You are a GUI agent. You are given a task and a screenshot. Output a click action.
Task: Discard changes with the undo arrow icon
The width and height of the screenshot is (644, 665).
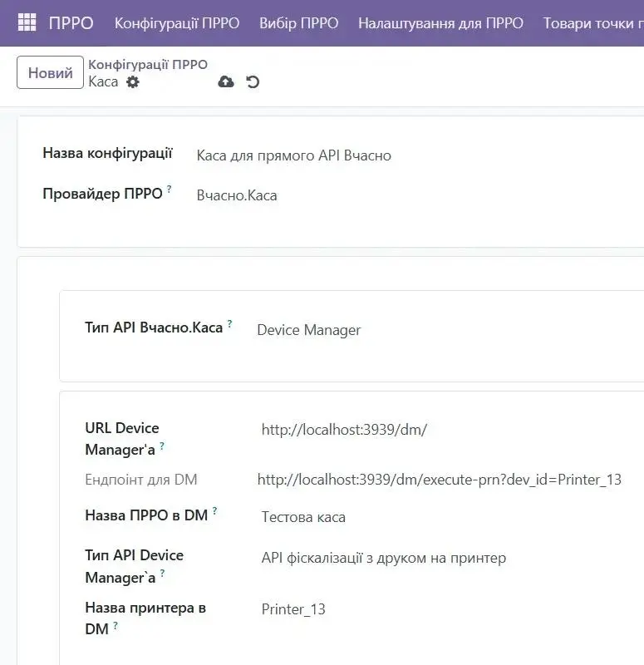point(253,81)
